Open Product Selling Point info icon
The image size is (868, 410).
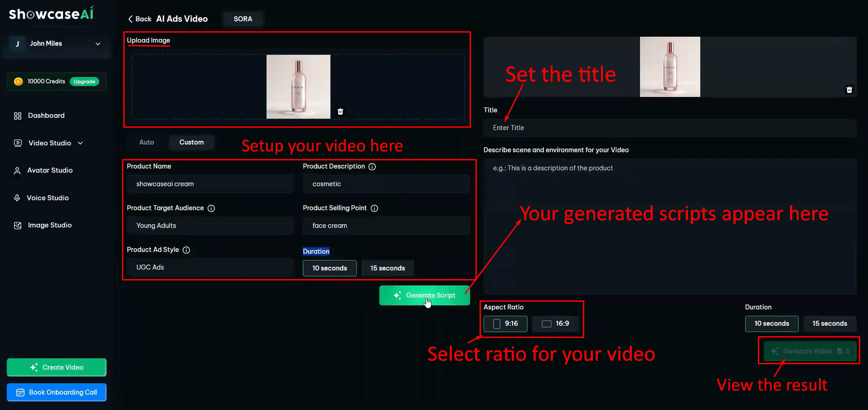[x=374, y=208]
